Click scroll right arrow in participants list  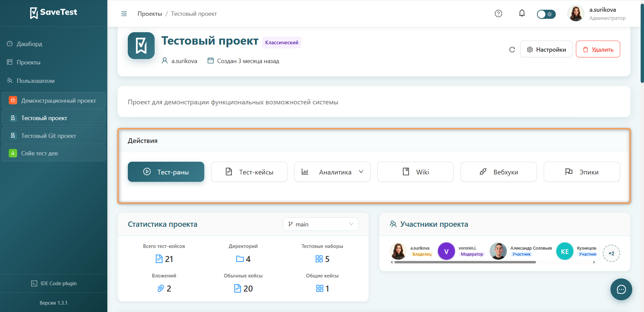pyautogui.click(x=594, y=262)
